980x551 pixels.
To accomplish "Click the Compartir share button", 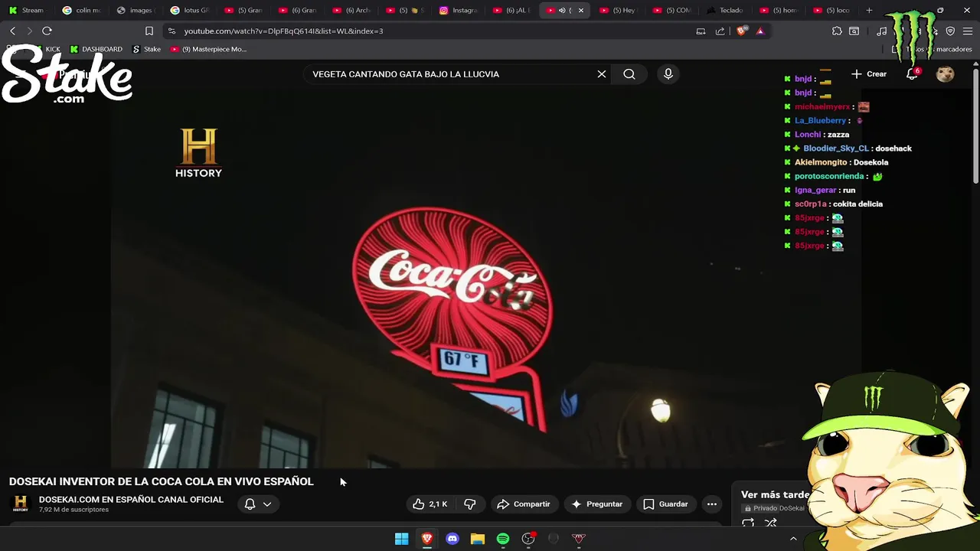I will coord(524,504).
